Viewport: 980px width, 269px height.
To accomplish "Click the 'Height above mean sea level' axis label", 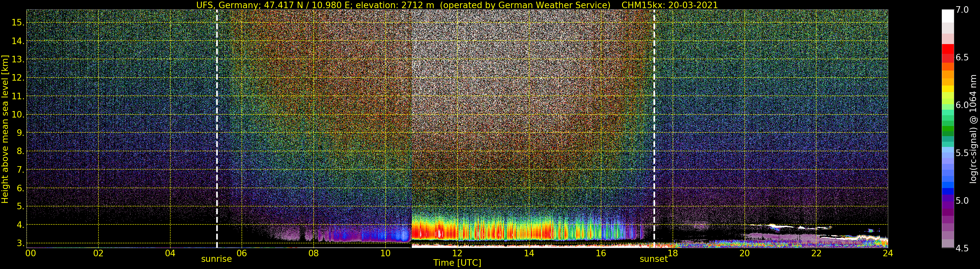I will coord(5,129).
